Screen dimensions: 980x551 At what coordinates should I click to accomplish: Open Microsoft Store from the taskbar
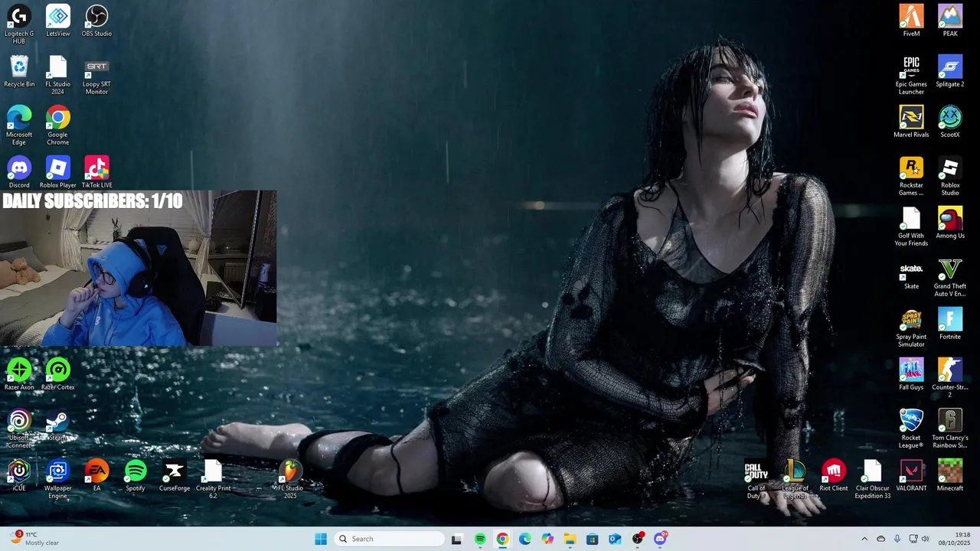coord(592,539)
